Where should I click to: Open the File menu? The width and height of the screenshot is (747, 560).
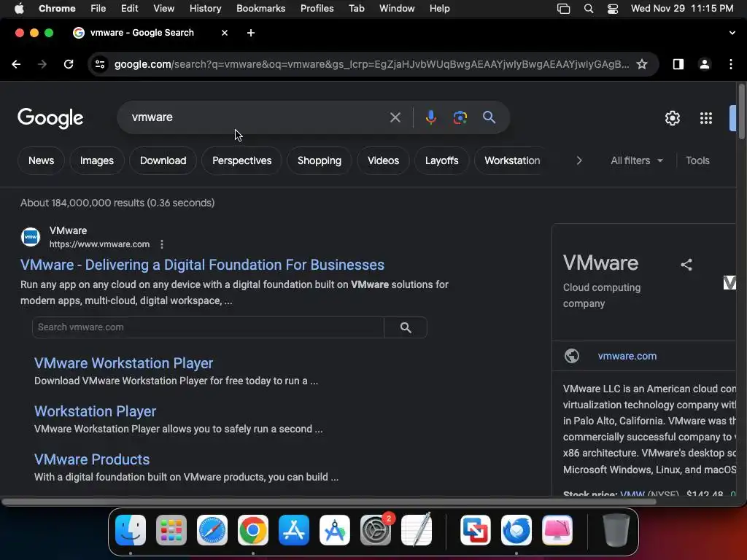point(98,9)
